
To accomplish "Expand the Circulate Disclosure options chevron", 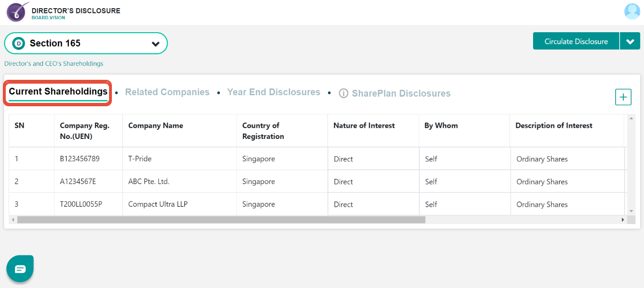I will (x=630, y=41).
